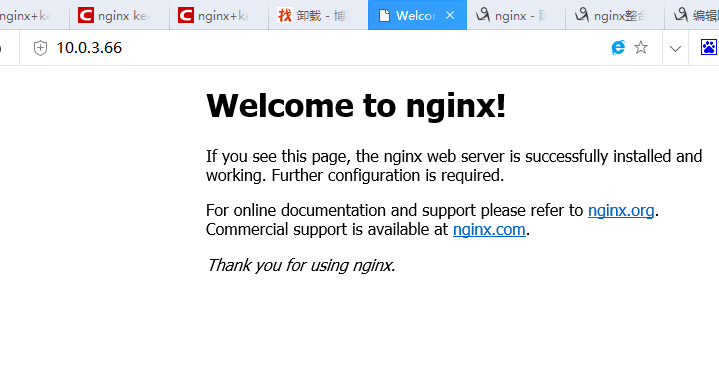This screenshot has width=719, height=381.
Task: Switch to the second 'nginx+k' tab with red C icon
Action: click(219, 15)
